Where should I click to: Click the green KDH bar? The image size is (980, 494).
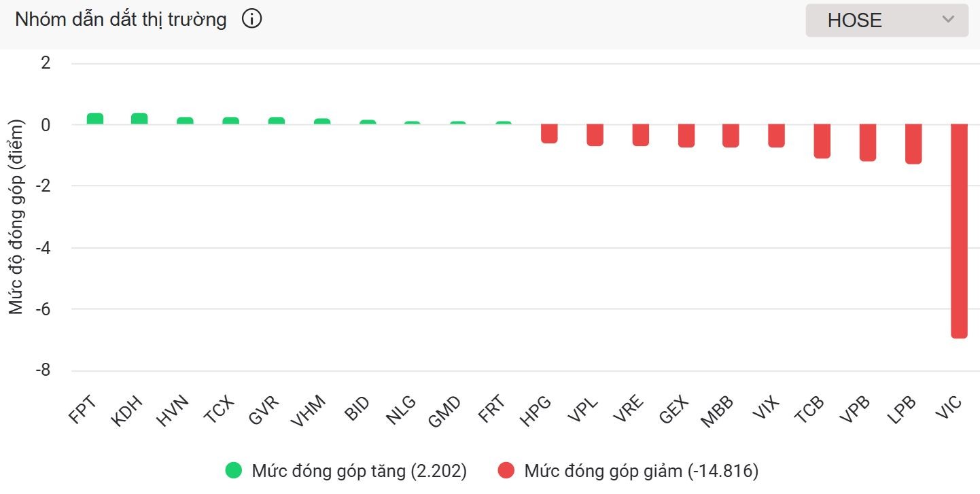(x=139, y=119)
